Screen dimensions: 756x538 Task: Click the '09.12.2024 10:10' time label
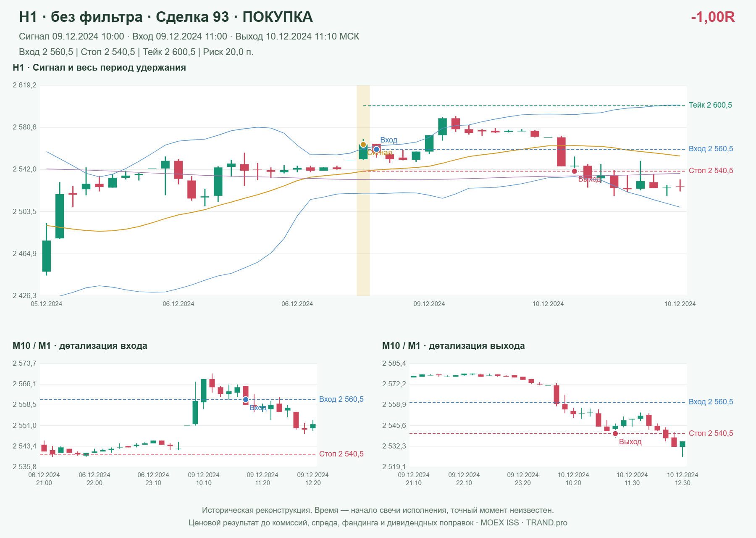point(204,479)
